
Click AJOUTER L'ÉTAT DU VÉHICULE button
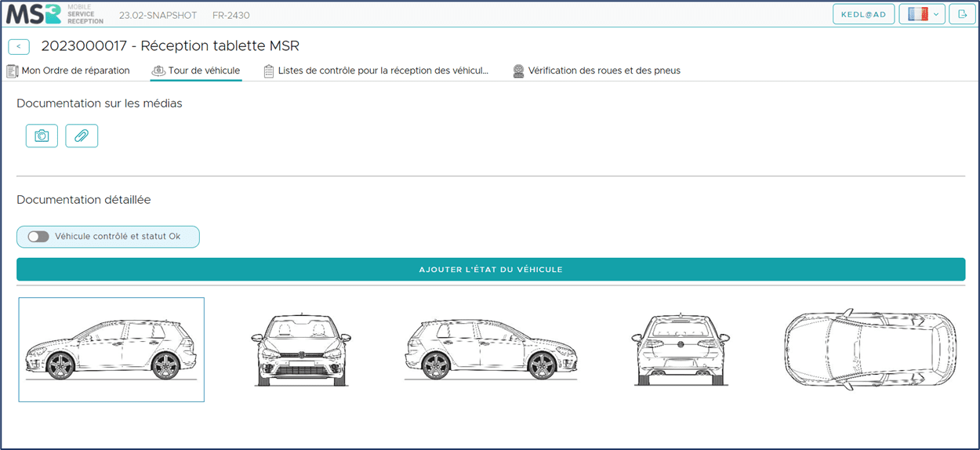pyautogui.click(x=491, y=270)
